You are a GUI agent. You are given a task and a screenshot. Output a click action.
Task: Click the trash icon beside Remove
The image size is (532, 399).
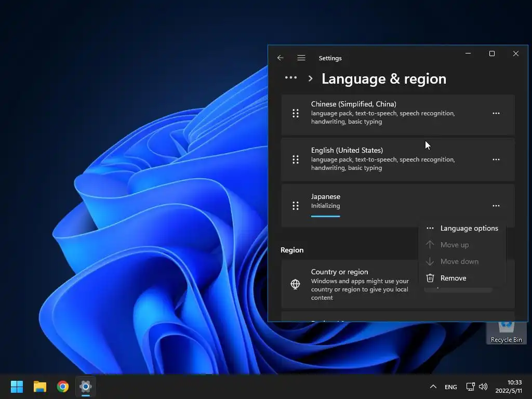(x=430, y=278)
